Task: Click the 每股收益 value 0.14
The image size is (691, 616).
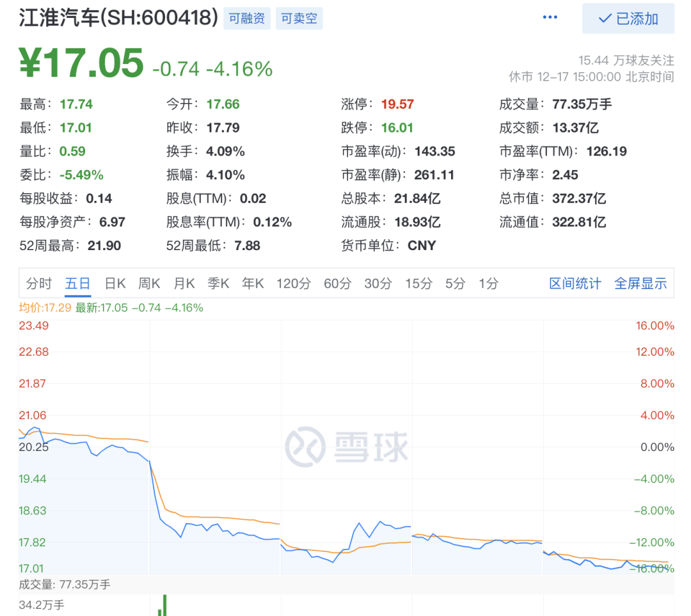Action: pyautogui.click(x=99, y=199)
